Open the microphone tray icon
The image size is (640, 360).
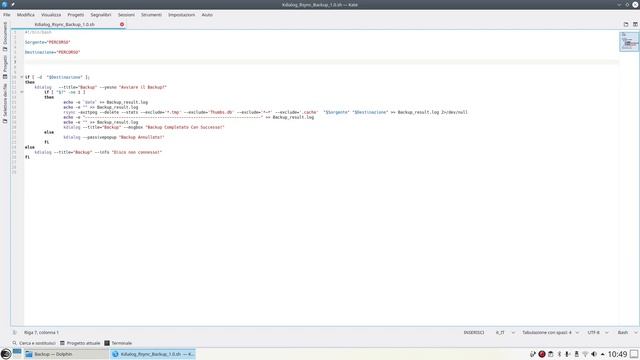(568, 354)
